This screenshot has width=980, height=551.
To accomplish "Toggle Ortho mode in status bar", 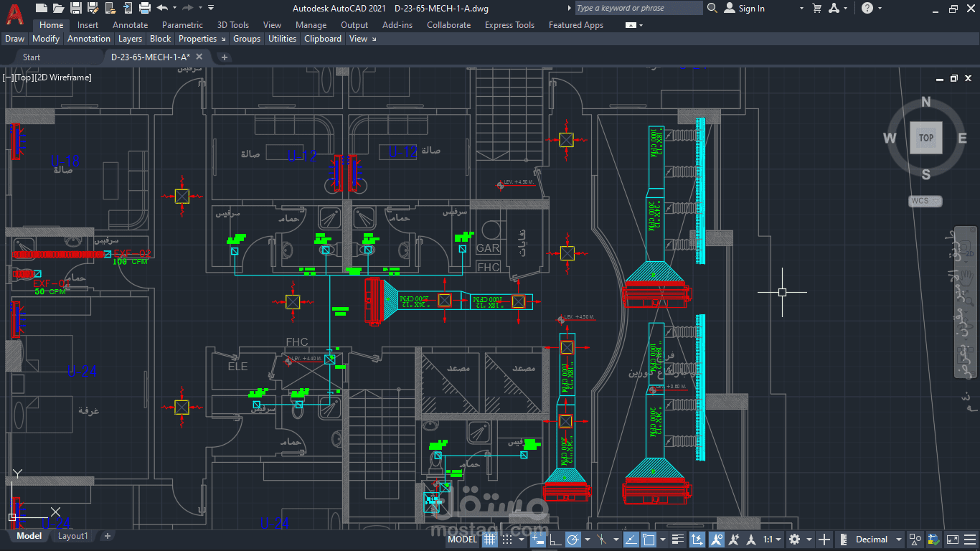I will coord(555,539).
